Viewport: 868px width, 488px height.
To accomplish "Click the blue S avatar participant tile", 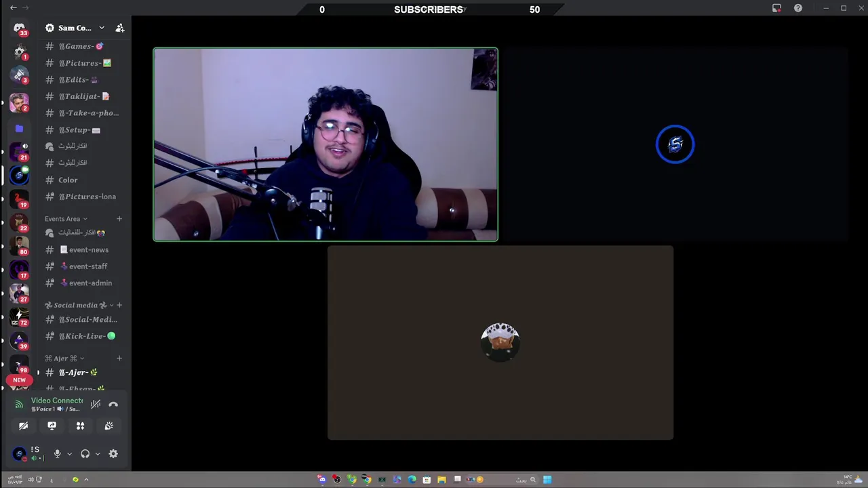I will pyautogui.click(x=675, y=144).
